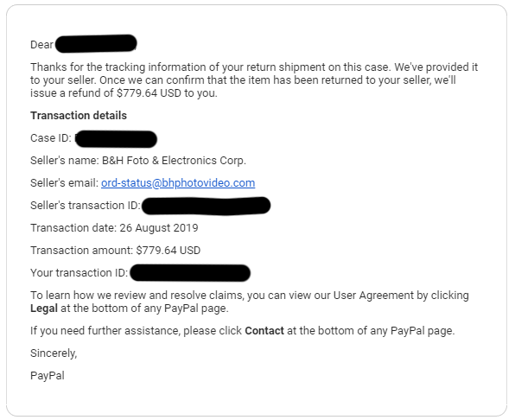This screenshot has height=420, width=515.
Task: Click the bold Contact text
Action: [x=264, y=331]
